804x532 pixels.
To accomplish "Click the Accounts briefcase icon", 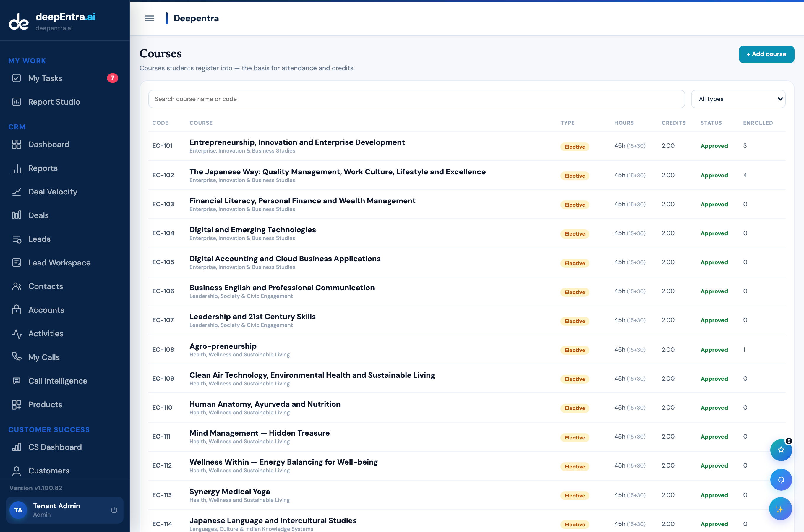I will pyautogui.click(x=17, y=310).
